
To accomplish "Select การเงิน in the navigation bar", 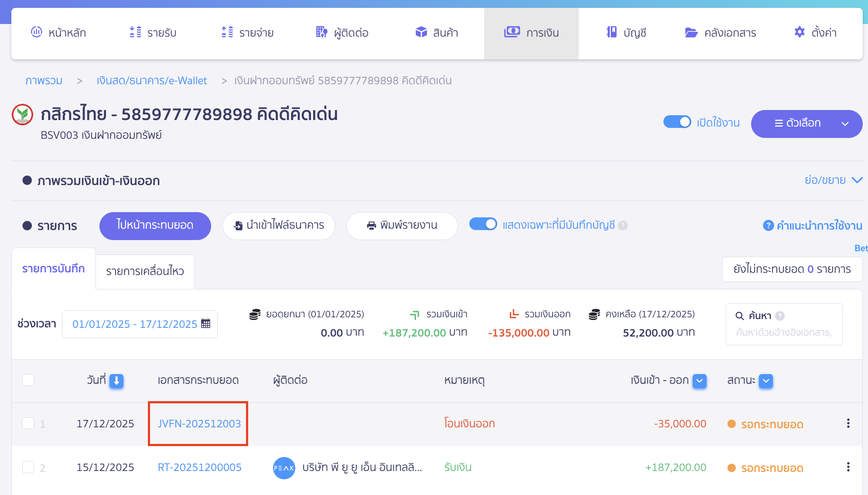I will [x=531, y=32].
